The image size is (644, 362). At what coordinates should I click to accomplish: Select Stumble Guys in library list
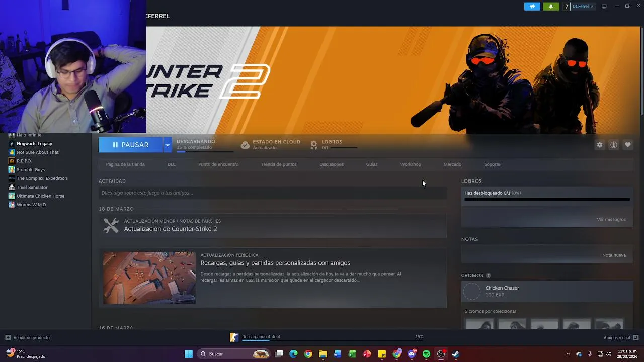pos(31,170)
